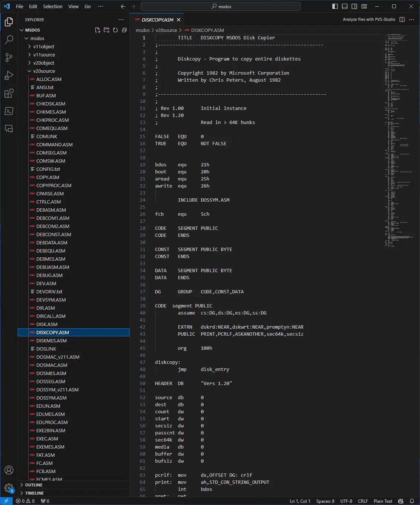This screenshot has height=505, width=420.
Task: Close the DISKCOPY.ASM tab
Action: 178,20
